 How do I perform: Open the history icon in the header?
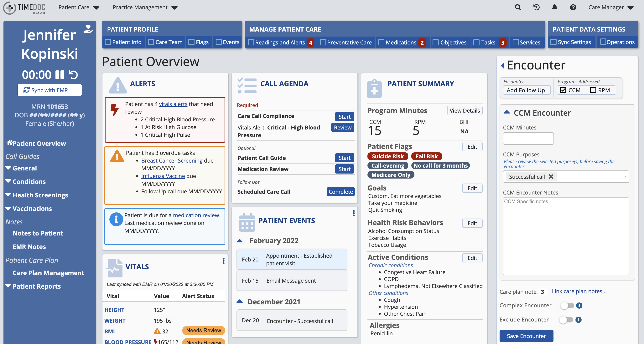coord(536,7)
